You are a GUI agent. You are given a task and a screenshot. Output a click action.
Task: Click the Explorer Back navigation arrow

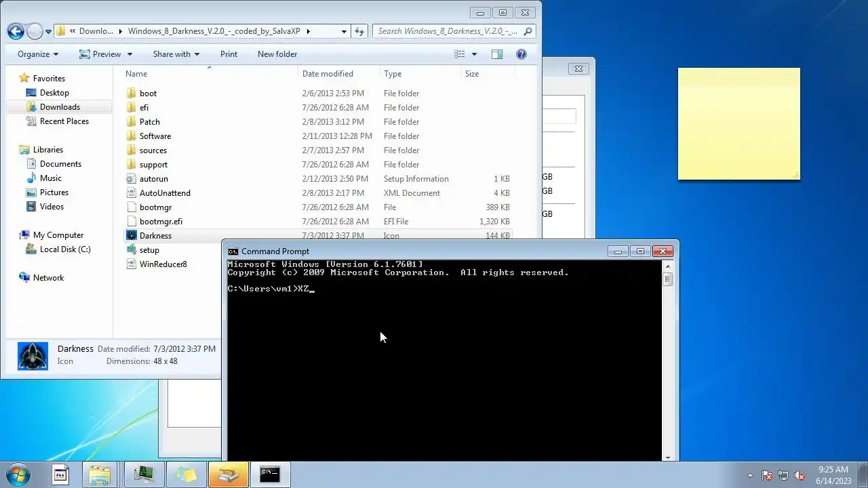pyautogui.click(x=16, y=31)
